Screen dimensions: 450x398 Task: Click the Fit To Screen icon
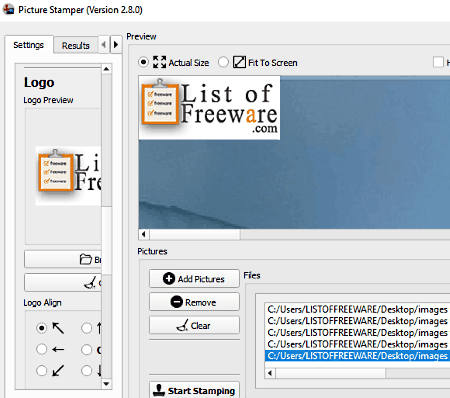(239, 62)
